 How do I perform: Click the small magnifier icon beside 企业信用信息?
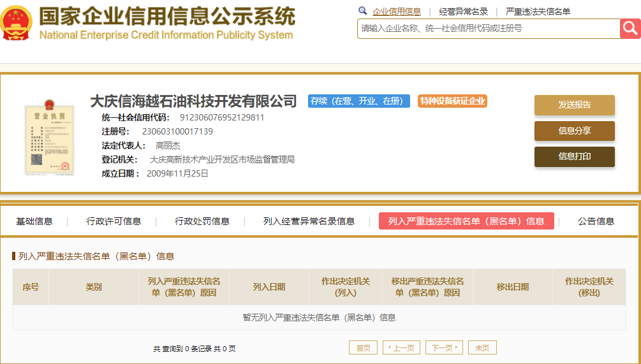coord(362,11)
